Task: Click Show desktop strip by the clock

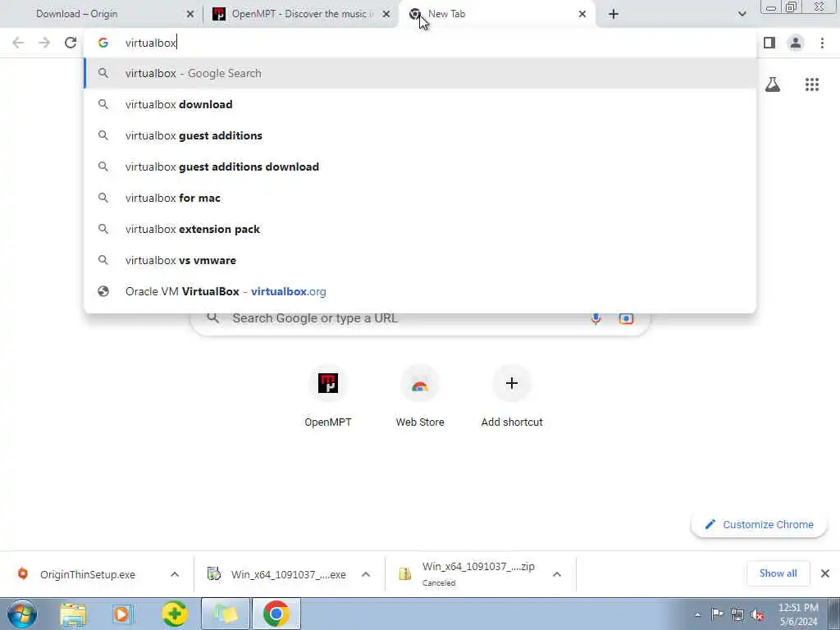Action: (x=833, y=614)
